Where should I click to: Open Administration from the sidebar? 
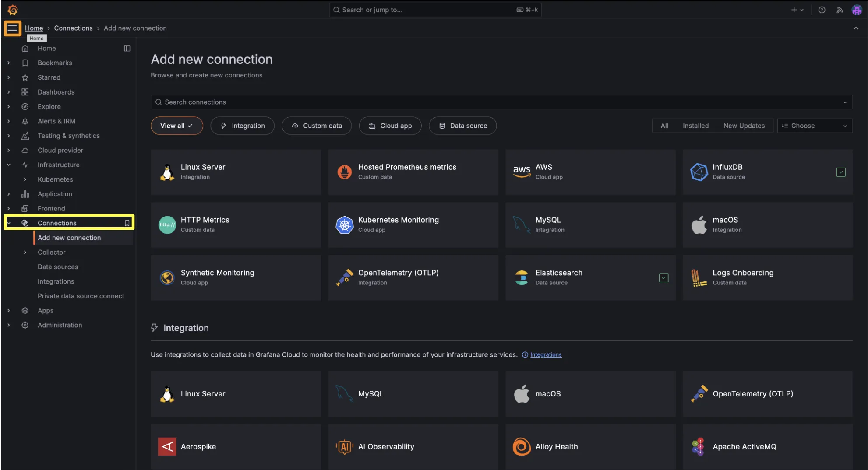[x=60, y=325]
